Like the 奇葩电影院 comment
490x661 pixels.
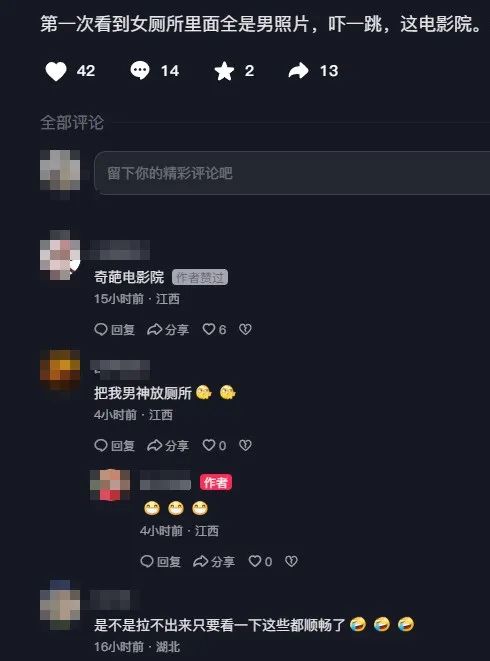214,329
